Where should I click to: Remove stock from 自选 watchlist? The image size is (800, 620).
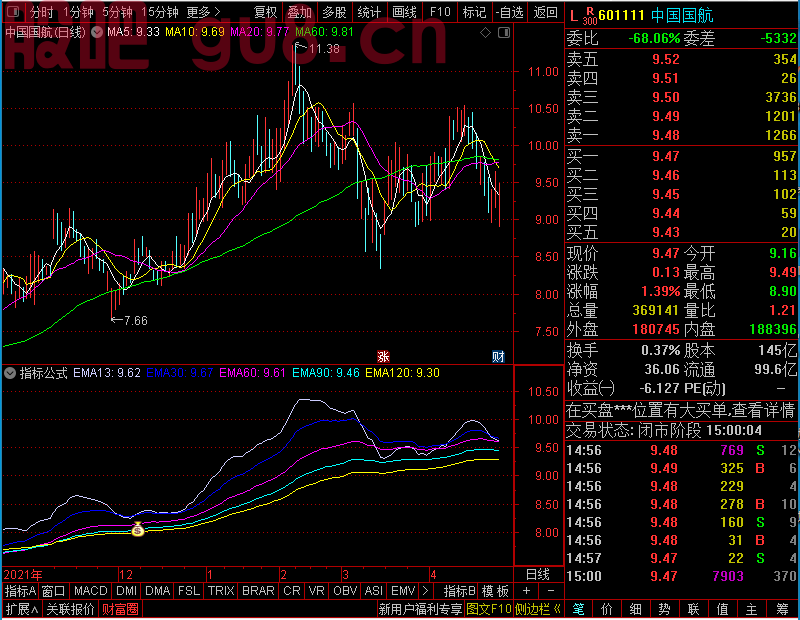[x=509, y=12]
